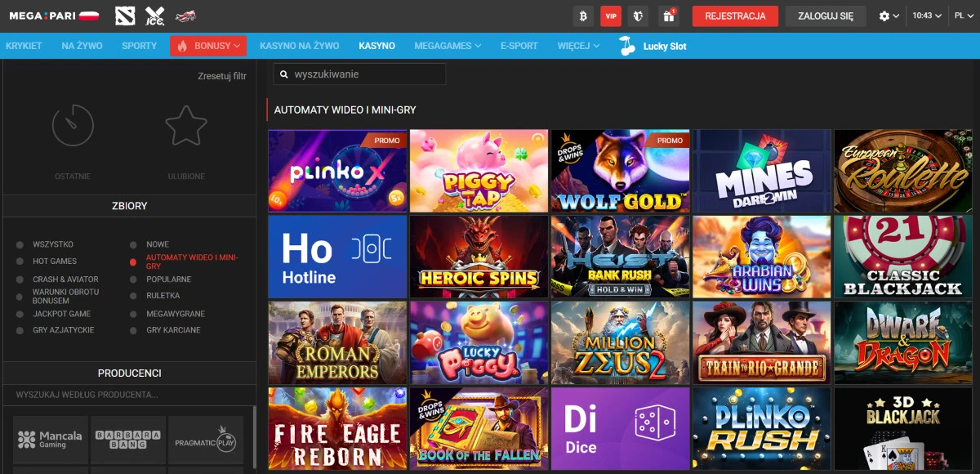Open the Wolf Gold game thumbnail
The image size is (980, 474).
coord(621,170)
